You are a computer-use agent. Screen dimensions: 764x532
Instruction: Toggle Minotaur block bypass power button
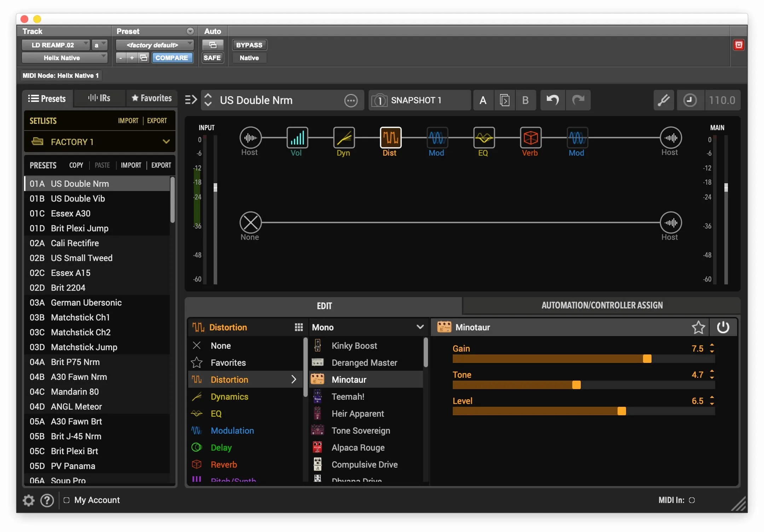coord(723,327)
